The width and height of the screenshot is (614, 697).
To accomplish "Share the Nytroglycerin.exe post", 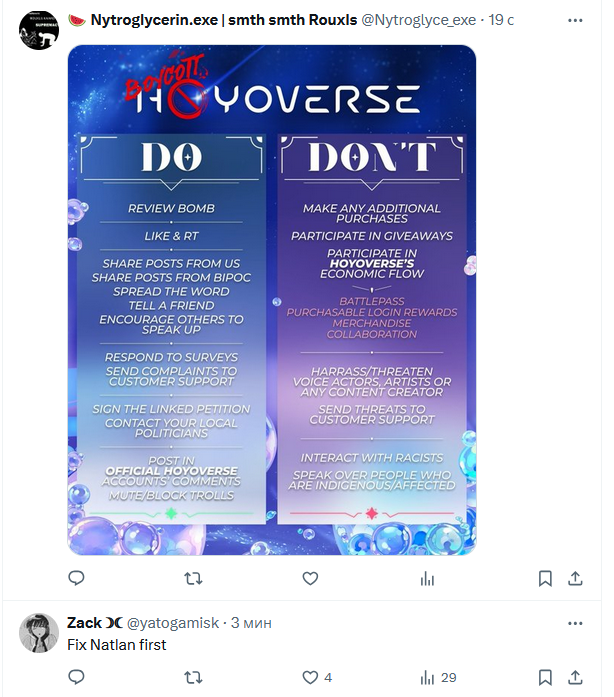I will (575, 578).
